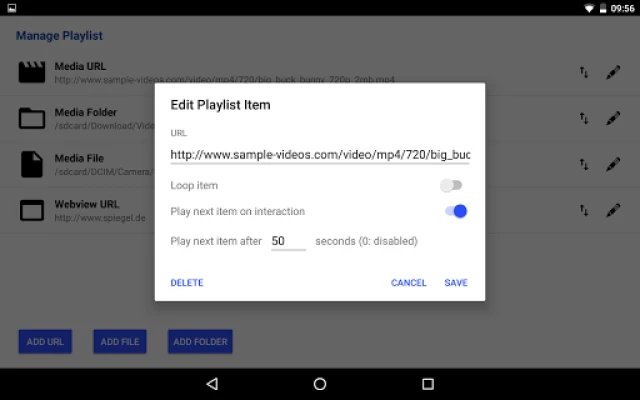Viewport: 640px width, 400px height.
Task: Tap the reorder arrows icon for Media URL
Action: pyautogui.click(x=584, y=72)
